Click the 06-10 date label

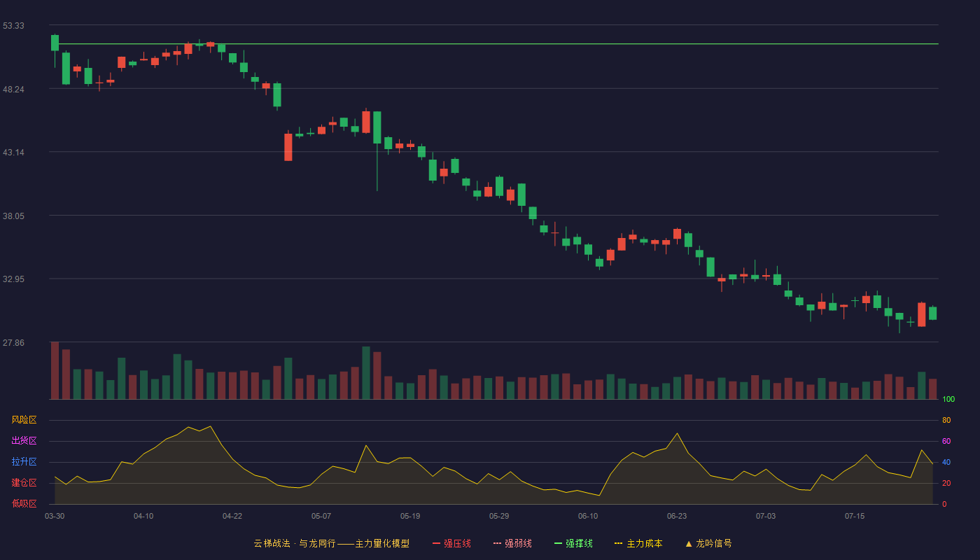coord(588,516)
